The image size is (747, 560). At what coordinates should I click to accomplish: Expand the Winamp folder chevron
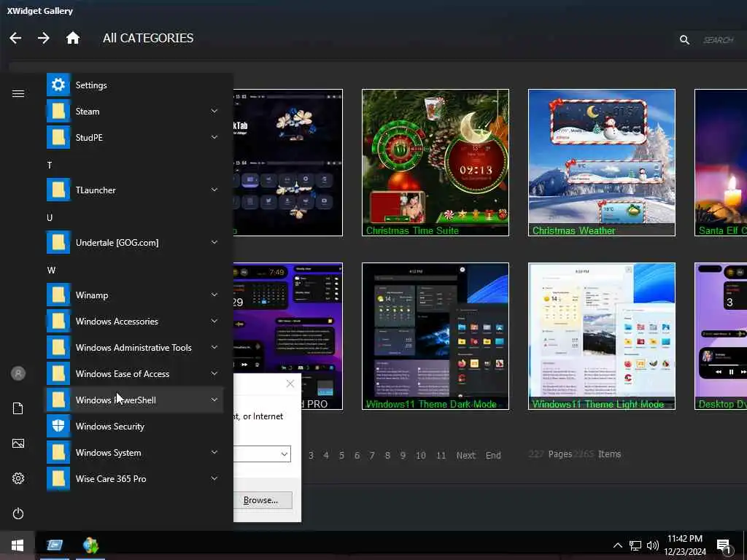(214, 295)
